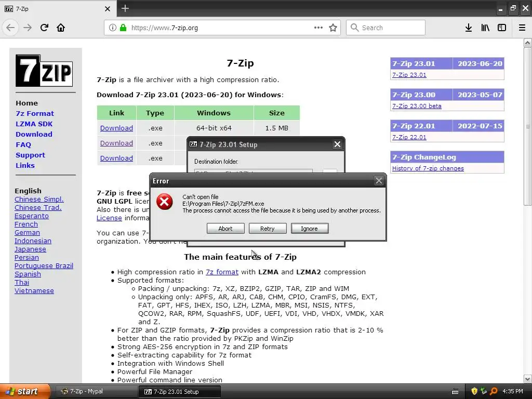Image resolution: width=532 pixels, height=399 pixels.
Task: Go back with the browser back arrow
Action: (x=10, y=28)
